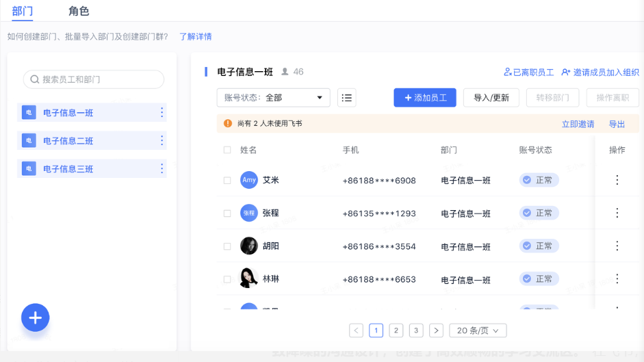The height and width of the screenshot is (362, 644).
Task: Tick the checkbox for 胡阳
Action: tap(227, 246)
